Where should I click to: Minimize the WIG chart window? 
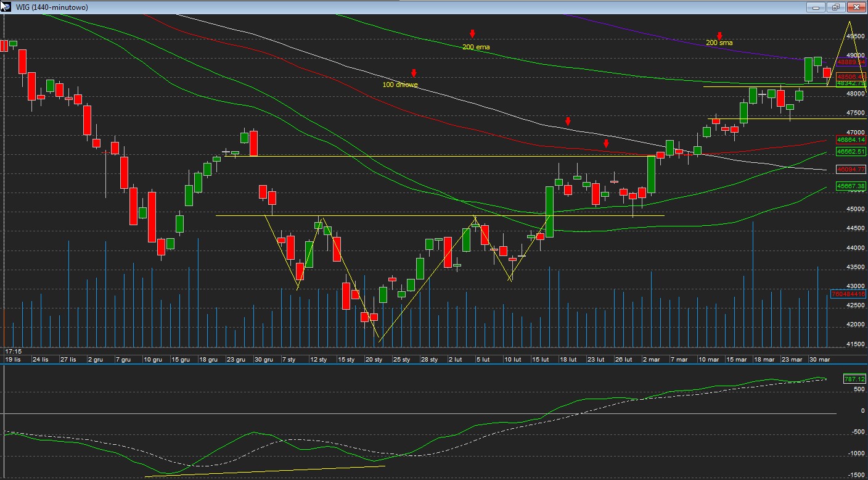[x=816, y=7]
